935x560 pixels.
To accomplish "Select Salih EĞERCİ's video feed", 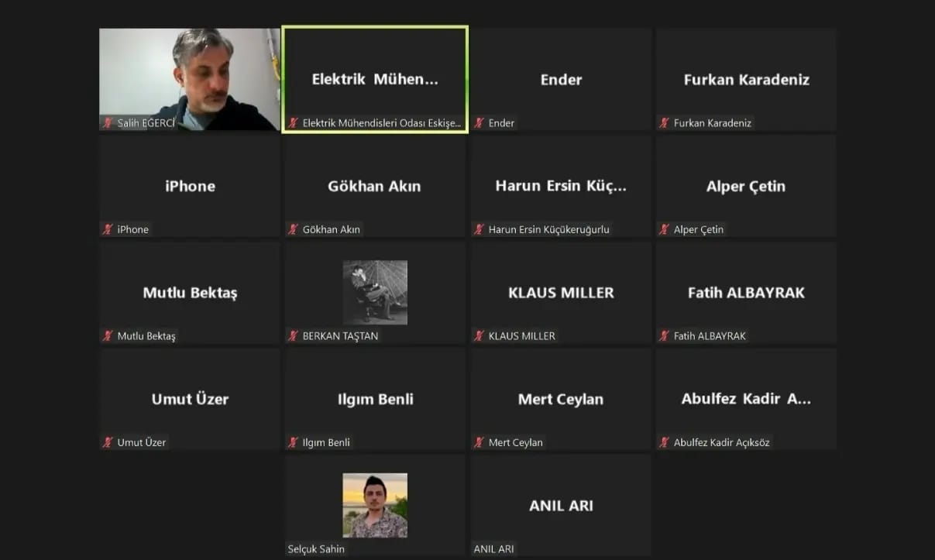I will 190,80.
